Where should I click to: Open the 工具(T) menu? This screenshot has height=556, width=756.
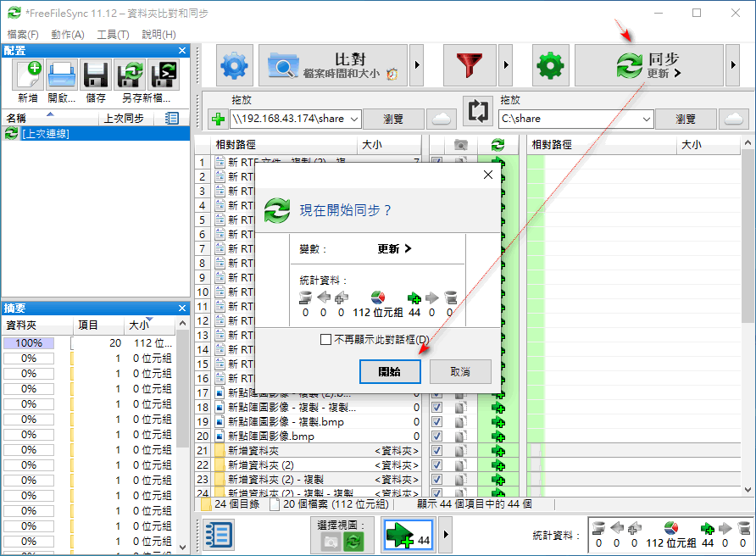point(115,34)
